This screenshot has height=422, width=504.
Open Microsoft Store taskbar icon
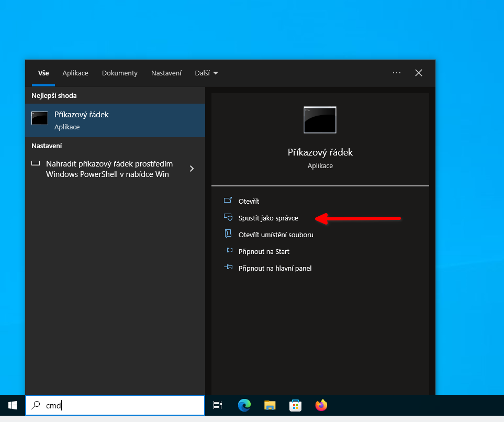click(x=296, y=405)
